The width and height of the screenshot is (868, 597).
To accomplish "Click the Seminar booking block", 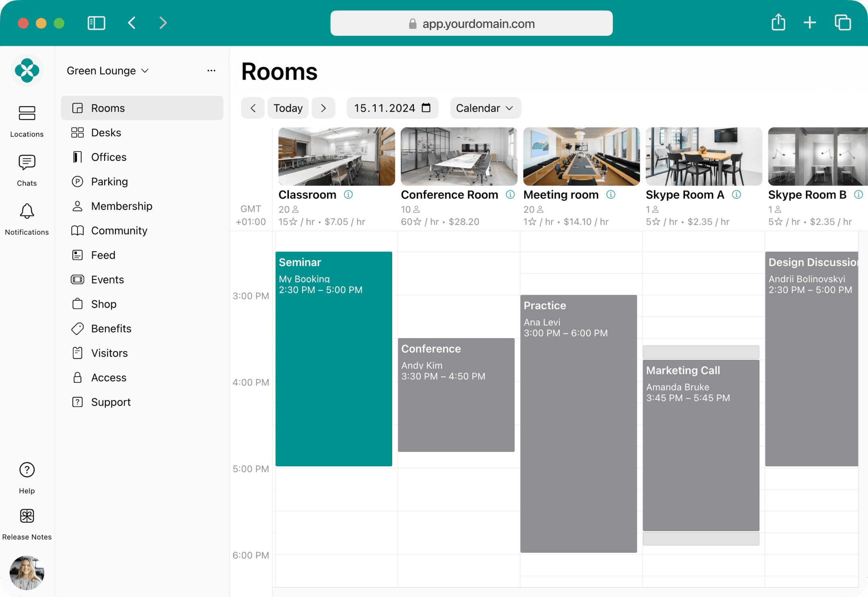I will pyautogui.click(x=334, y=359).
